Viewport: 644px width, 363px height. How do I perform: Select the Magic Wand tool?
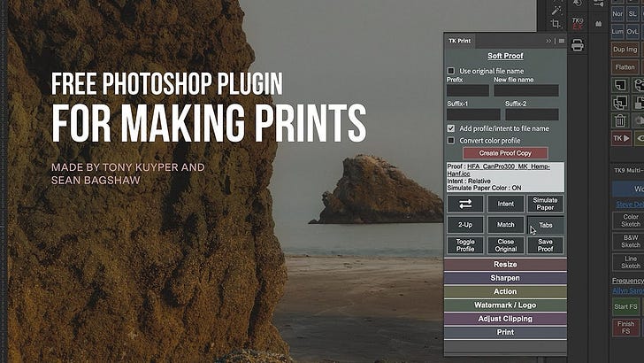pos(556,9)
